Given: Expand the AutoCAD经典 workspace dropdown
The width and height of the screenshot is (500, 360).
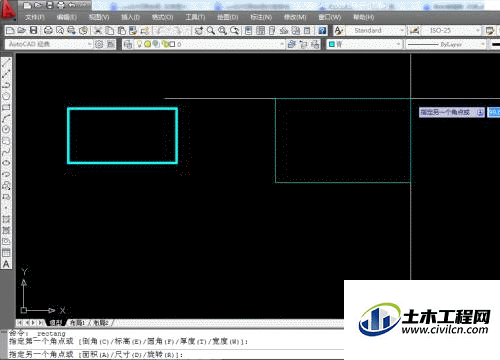Looking at the screenshot, I should [x=89, y=44].
